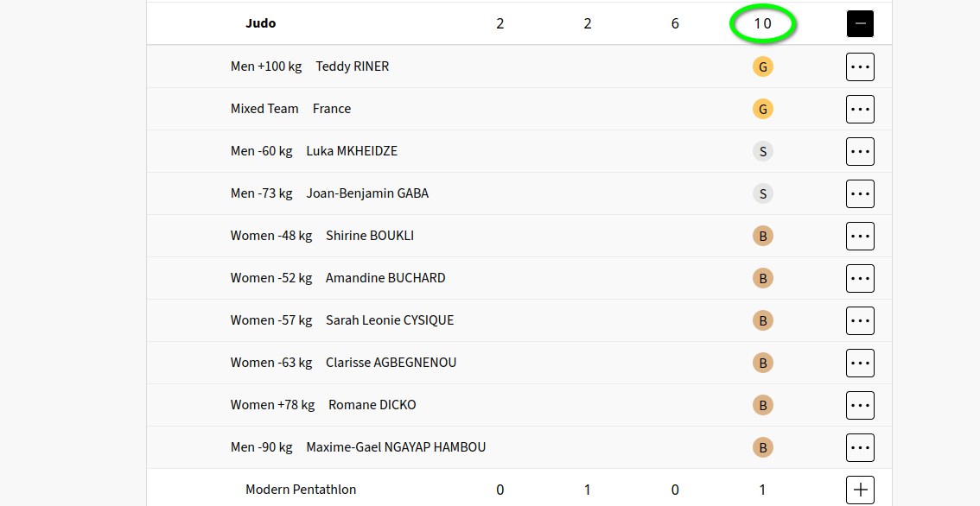Click Teddy RINER's gold medal badge

[x=762, y=66]
